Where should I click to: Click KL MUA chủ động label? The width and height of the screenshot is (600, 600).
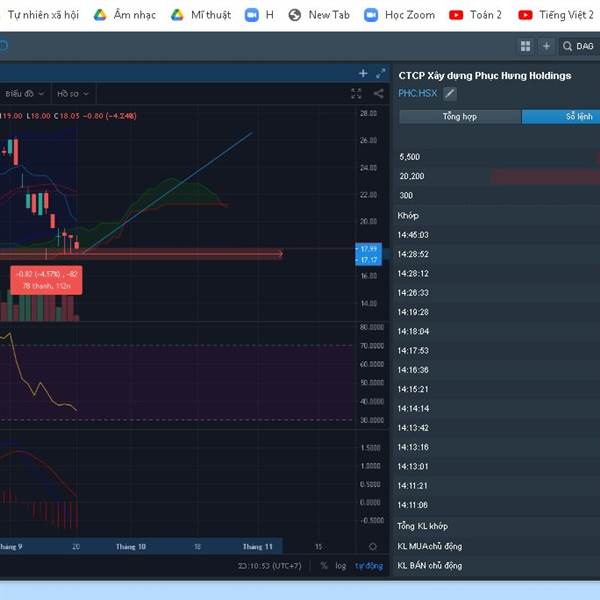pos(430,546)
